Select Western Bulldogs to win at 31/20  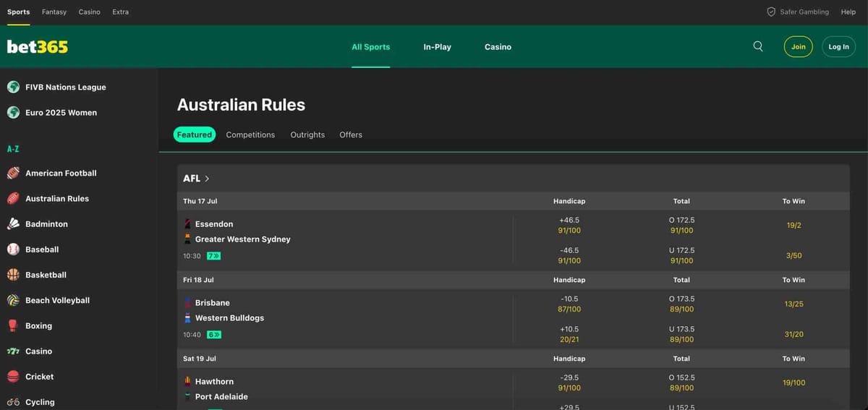tap(793, 334)
